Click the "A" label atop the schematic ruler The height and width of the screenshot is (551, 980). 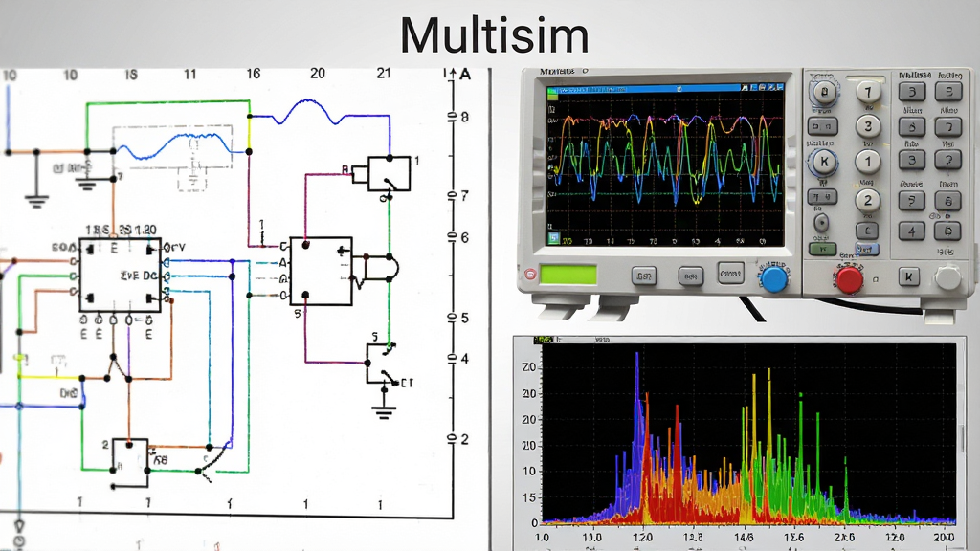point(465,75)
